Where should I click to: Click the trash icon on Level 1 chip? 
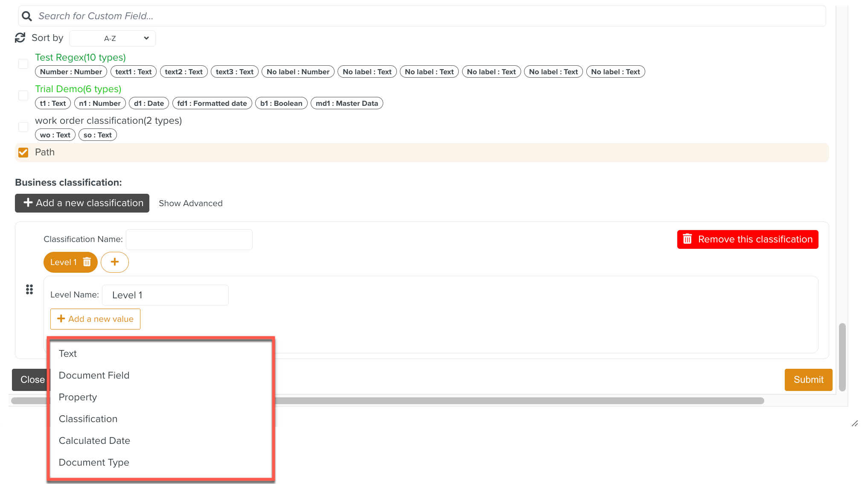87,262
